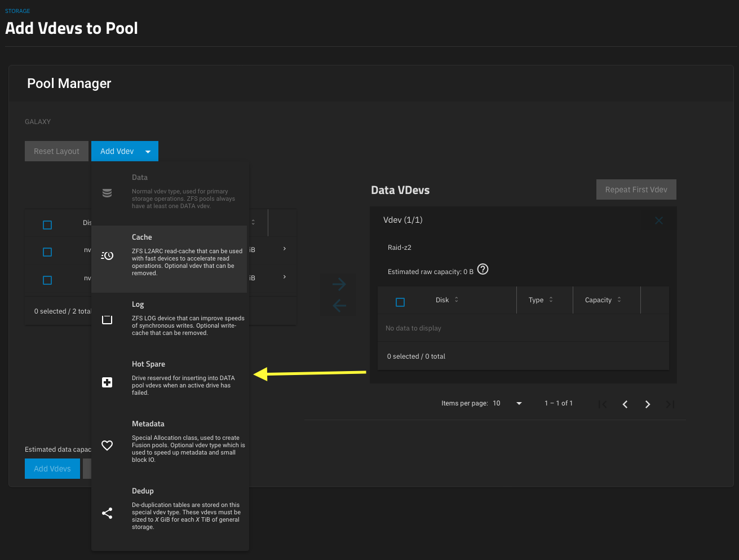Screen dimensions: 739x560
Task: Choose Cache from the Add Vdev menu
Action: [169, 259]
